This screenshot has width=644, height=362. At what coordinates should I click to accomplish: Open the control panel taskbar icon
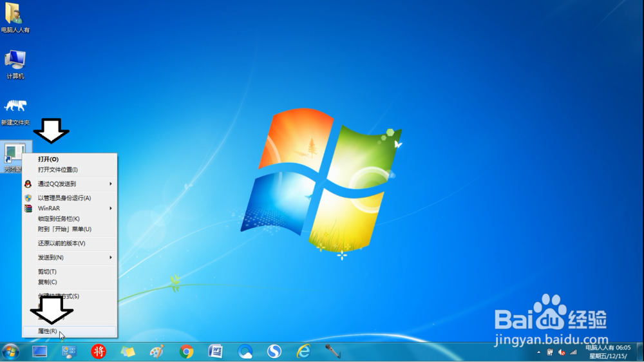point(69,352)
